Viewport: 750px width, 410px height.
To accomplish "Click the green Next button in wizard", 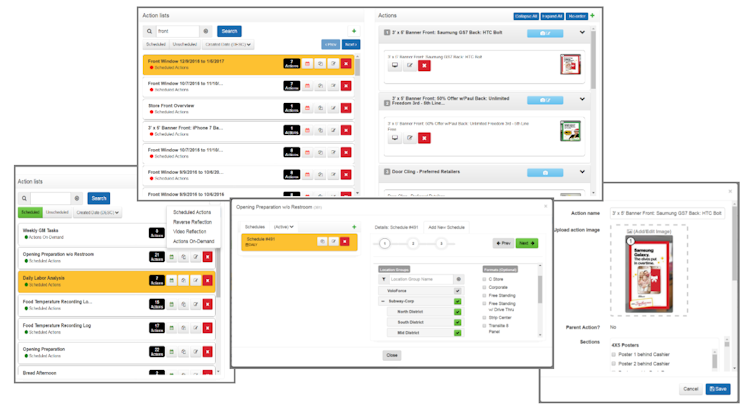I will tap(527, 243).
